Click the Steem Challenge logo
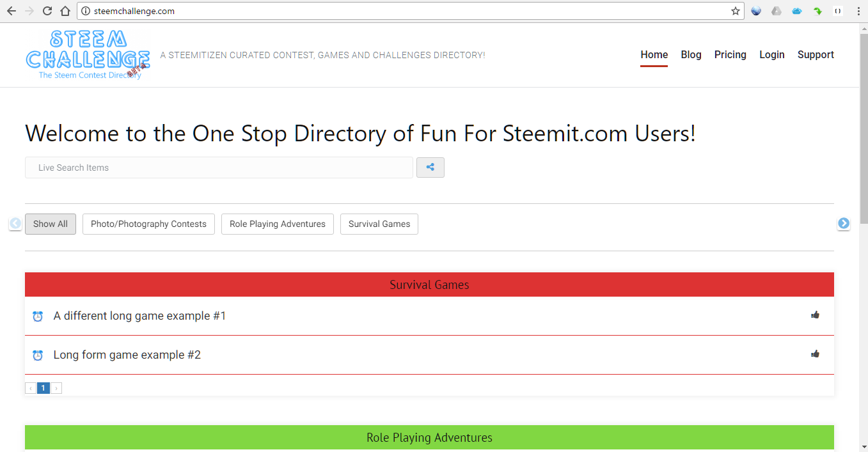The height and width of the screenshot is (452, 868). tap(88, 55)
